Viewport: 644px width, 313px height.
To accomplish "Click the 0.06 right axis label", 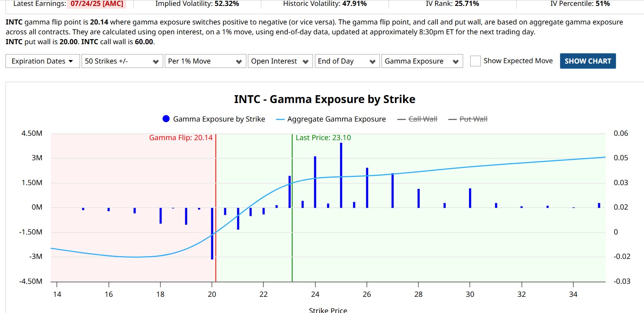I will (x=621, y=133).
